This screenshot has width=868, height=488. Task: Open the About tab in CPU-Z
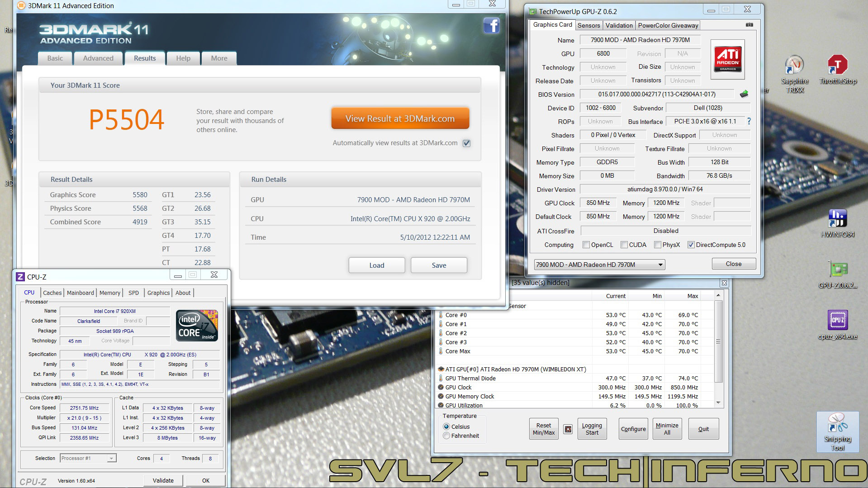point(183,293)
